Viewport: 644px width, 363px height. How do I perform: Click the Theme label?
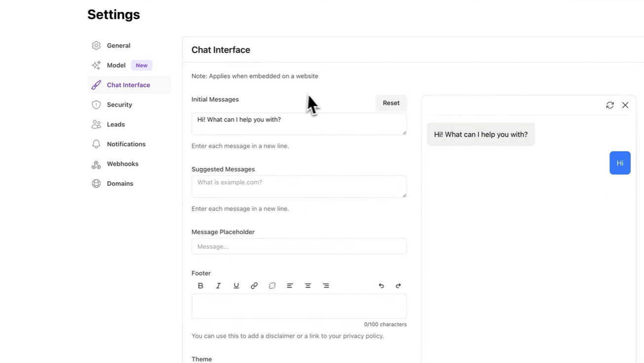pyautogui.click(x=202, y=359)
